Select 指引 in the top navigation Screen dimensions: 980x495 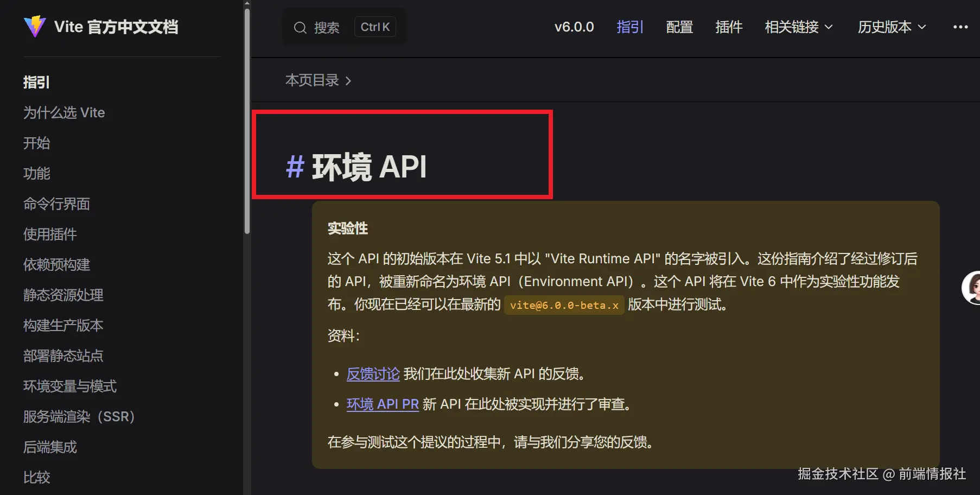tap(629, 27)
